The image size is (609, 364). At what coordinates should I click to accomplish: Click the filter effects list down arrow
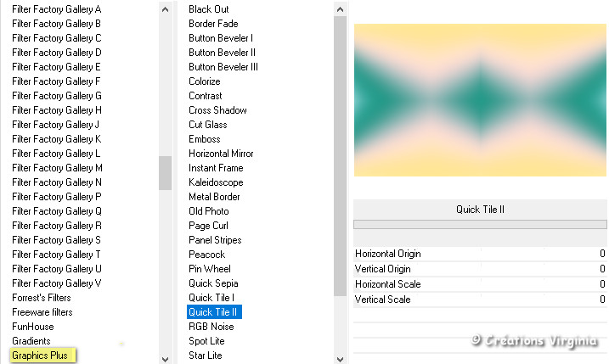[341, 357]
